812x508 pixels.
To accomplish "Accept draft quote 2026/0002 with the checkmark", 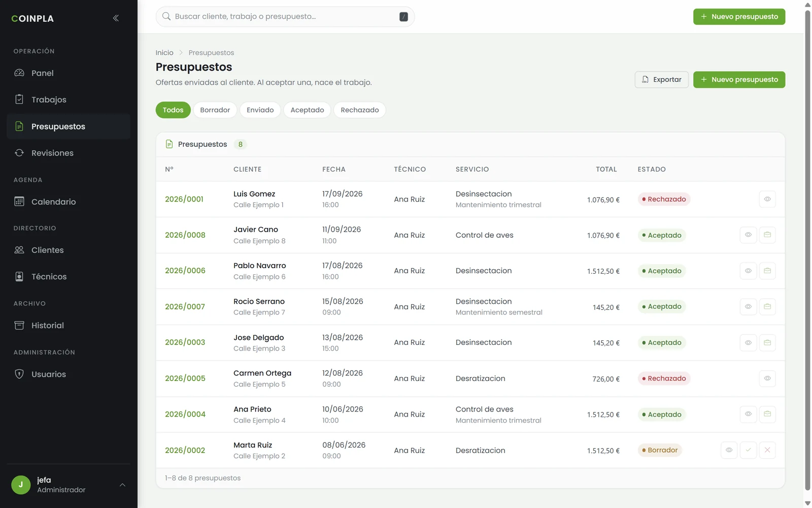I will (748, 450).
